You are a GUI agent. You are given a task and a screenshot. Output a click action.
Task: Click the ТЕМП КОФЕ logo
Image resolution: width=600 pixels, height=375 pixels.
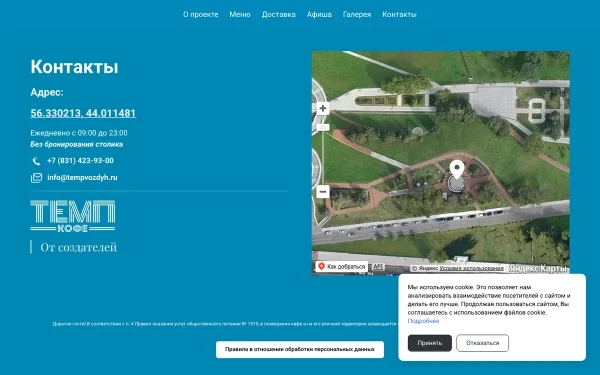point(73,216)
